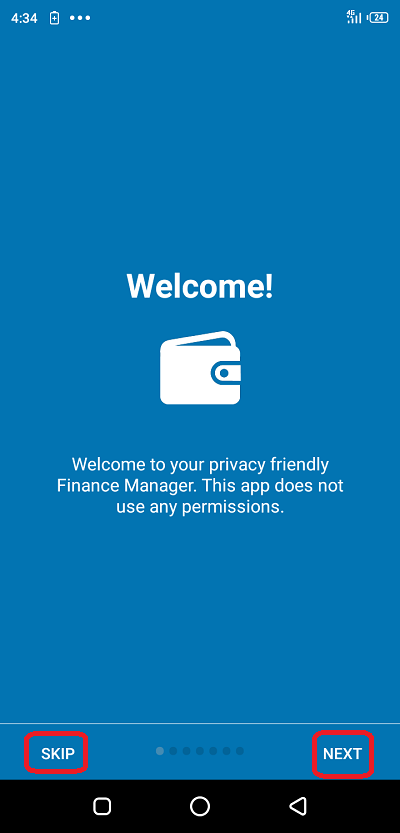Tap the NEXT button
The height and width of the screenshot is (833, 400).
point(343,753)
